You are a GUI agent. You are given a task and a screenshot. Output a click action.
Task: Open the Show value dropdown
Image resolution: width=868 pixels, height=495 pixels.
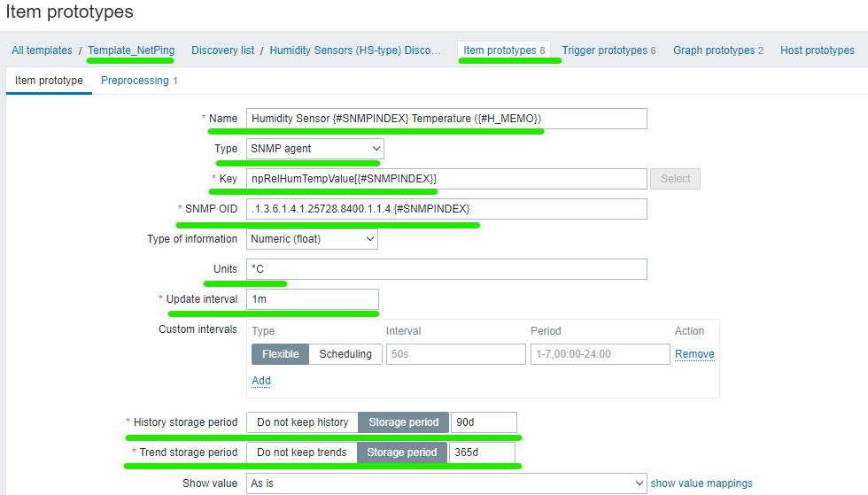446,483
